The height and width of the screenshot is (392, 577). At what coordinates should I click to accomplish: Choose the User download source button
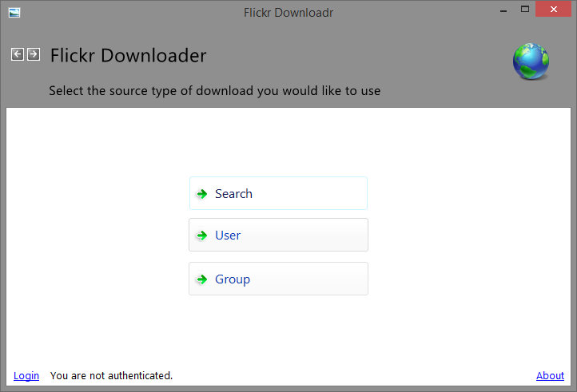(x=278, y=235)
